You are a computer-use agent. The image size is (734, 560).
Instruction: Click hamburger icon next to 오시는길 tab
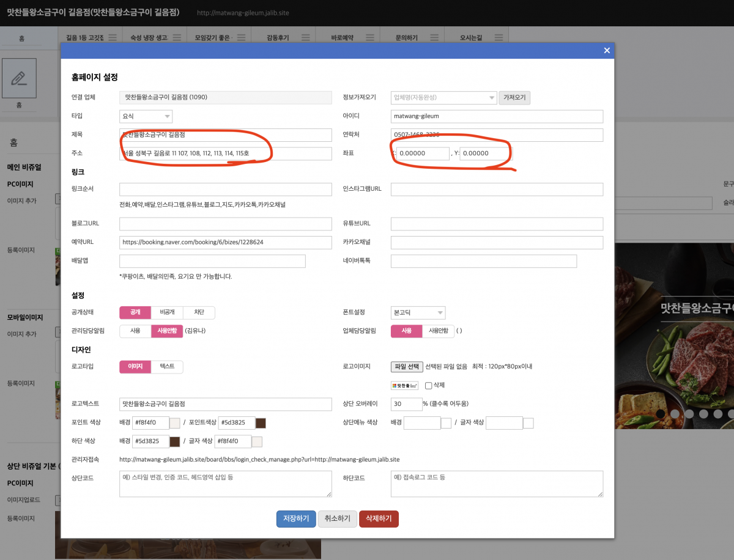point(498,38)
